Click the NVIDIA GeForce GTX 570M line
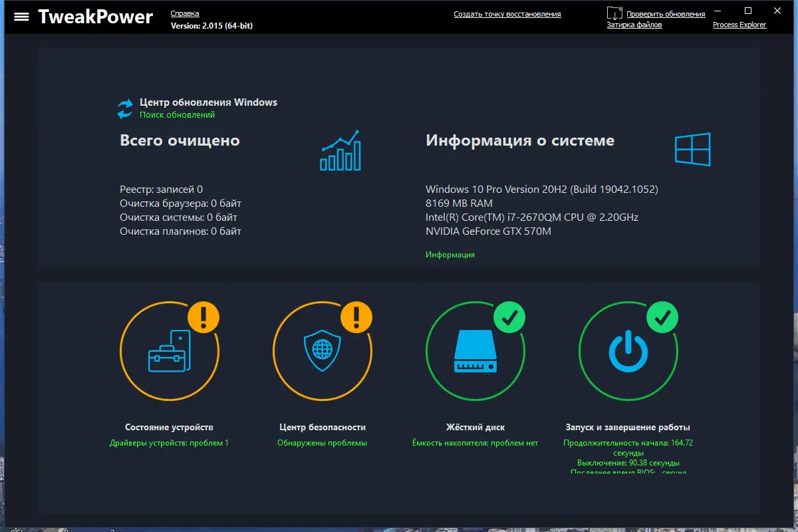The width and height of the screenshot is (798, 532). click(x=488, y=231)
